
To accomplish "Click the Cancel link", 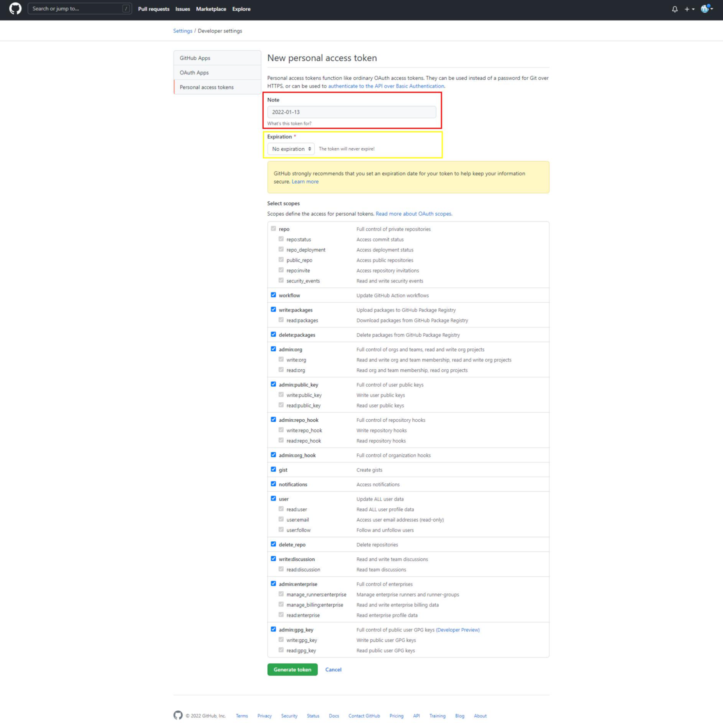I will tap(333, 670).
